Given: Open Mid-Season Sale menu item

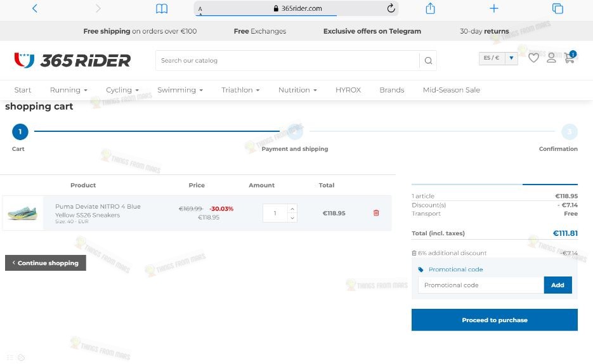Looking at the screenshot, I should point(451,90).
